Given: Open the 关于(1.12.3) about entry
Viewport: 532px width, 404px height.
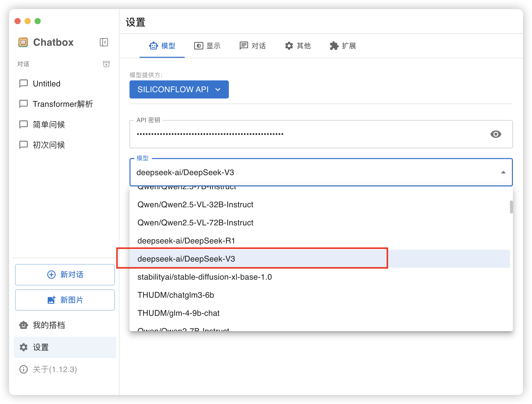Looking at the screenshot, I should point(65,369).
